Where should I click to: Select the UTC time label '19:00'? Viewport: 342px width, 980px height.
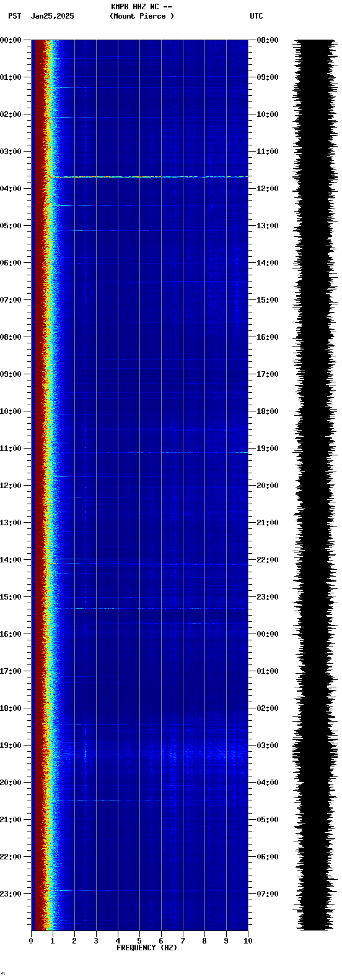coord(268,449)
